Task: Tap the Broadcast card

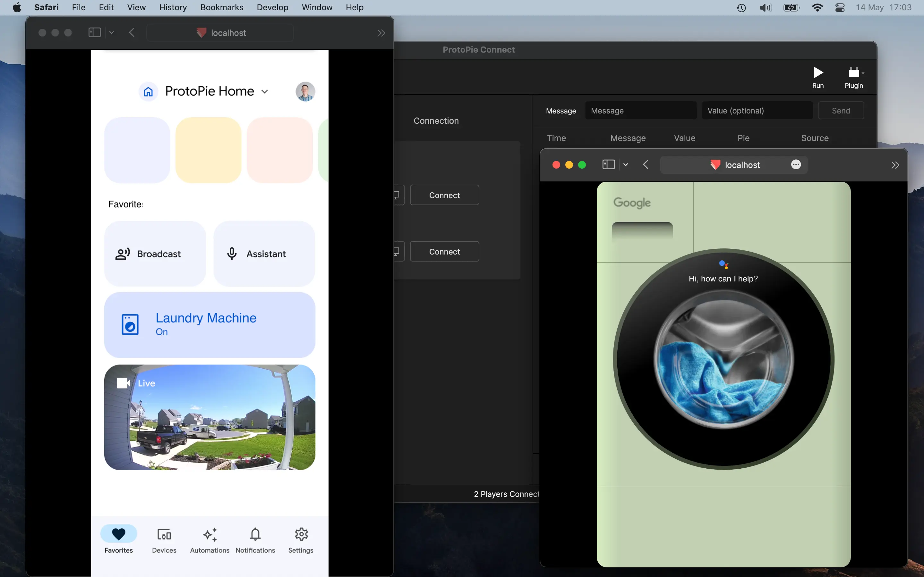Action: (x=155, y=254)
